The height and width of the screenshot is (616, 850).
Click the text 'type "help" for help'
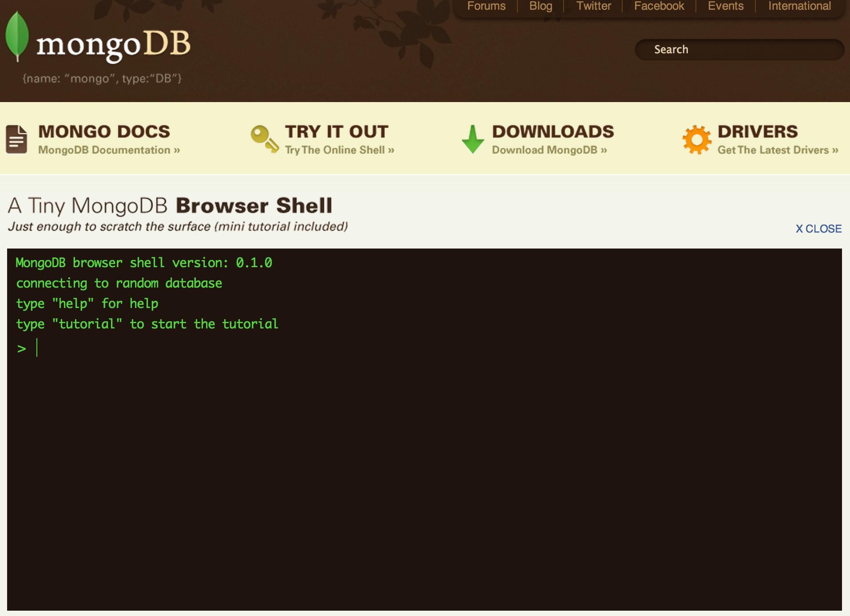coord(87,304)
